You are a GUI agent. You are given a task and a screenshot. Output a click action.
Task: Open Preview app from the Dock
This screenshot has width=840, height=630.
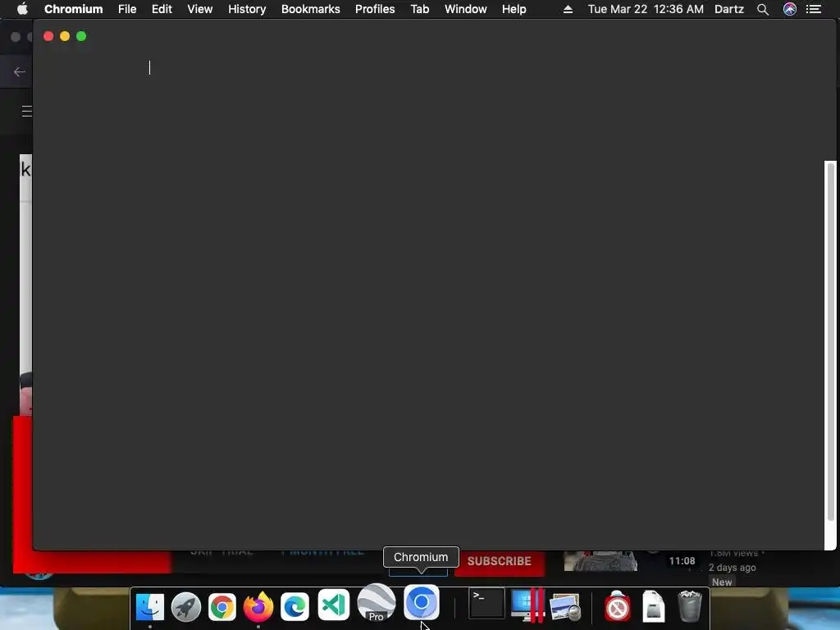pyautogui.click(x=565, y=607)
